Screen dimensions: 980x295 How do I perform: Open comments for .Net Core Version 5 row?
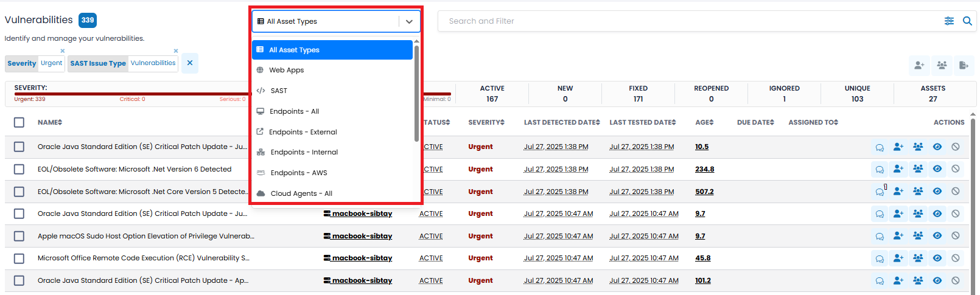coord(880,192)
